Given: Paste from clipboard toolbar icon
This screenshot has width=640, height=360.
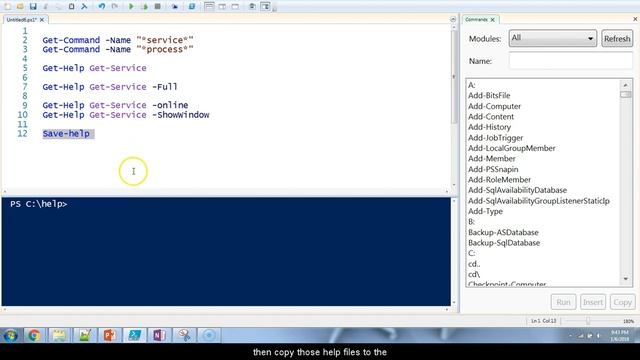Looking at the screenshot, I should coord(71,7).
